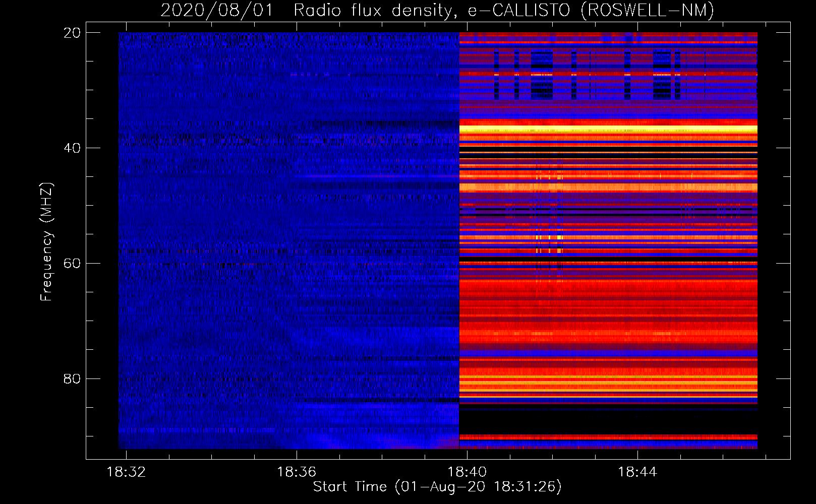The width and height of the screenshot is (816, 504).
Task: Click the 60 frequency tick label
Action: 72,263
